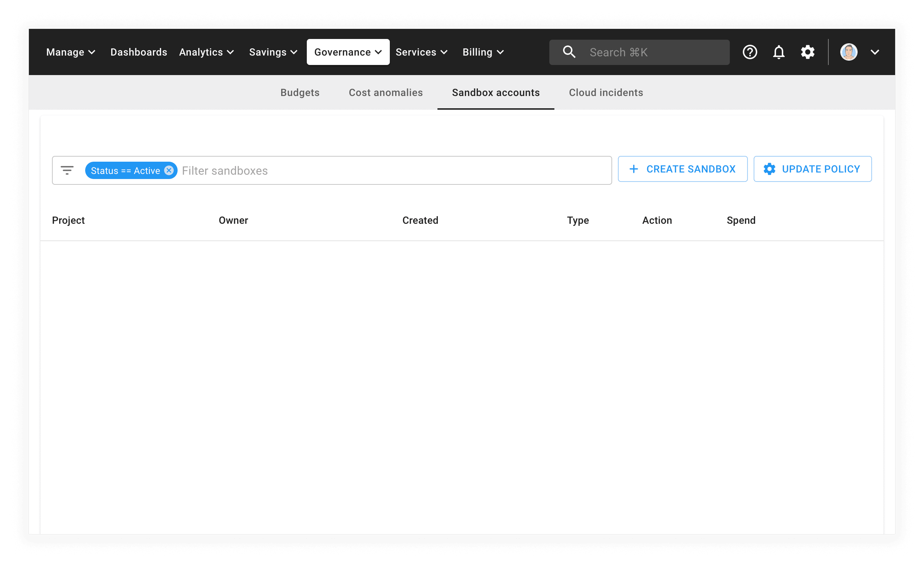924x563 pixels.
Task: Click the Update Policy button
Action: coord(812,169)
